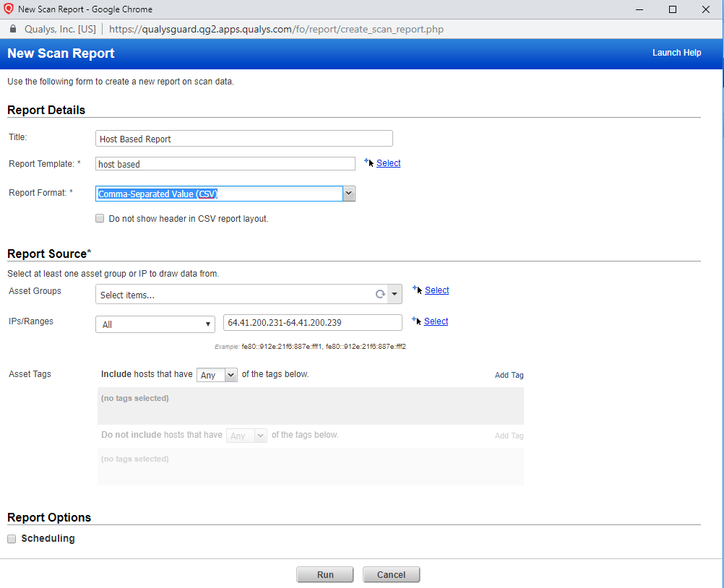The image size is (724, 588).
Task: Click the Qualys logo in the title bar
Action: click(x=9, y=9)
